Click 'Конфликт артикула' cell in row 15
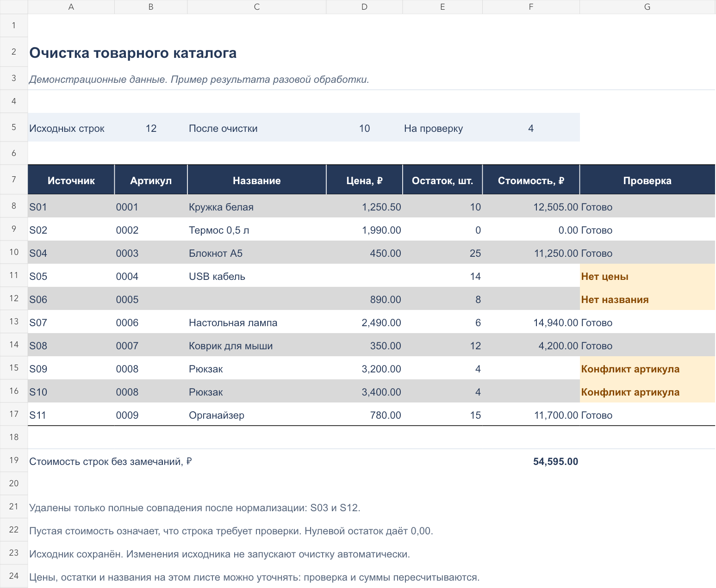The image size is (716, 588). tap(647, 369)
